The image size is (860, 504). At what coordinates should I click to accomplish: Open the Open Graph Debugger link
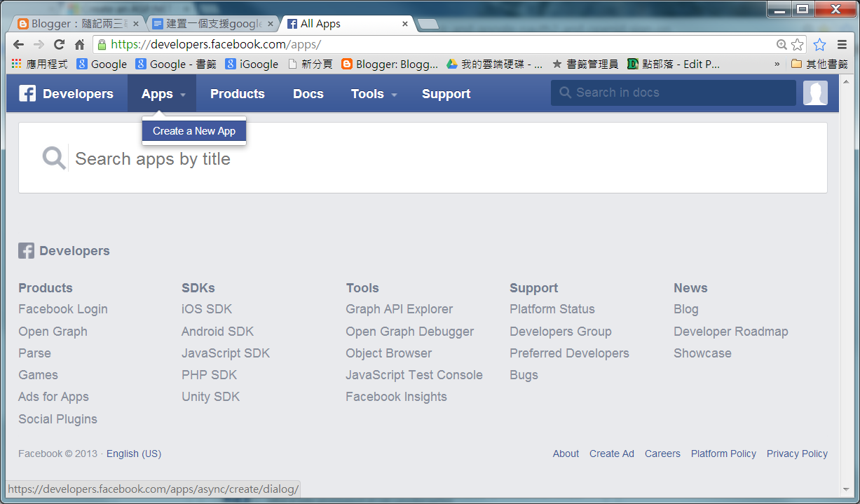pos(410,332)
